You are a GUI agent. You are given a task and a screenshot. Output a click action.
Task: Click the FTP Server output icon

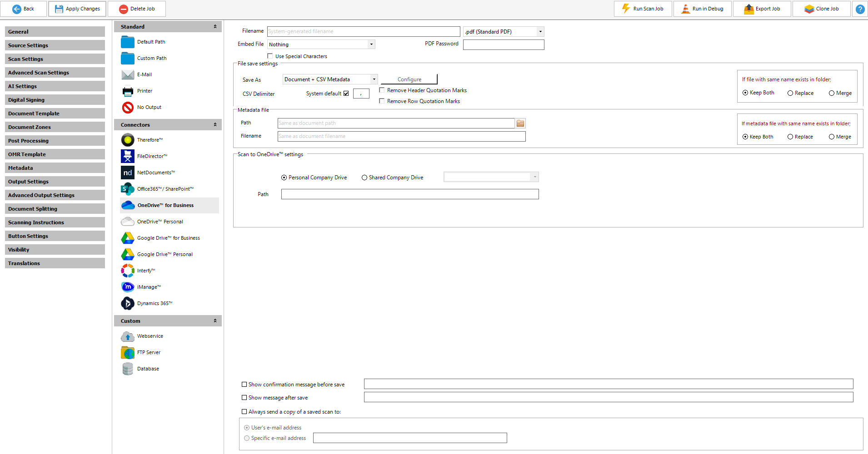pyautogui.click(x=128, y=352)
